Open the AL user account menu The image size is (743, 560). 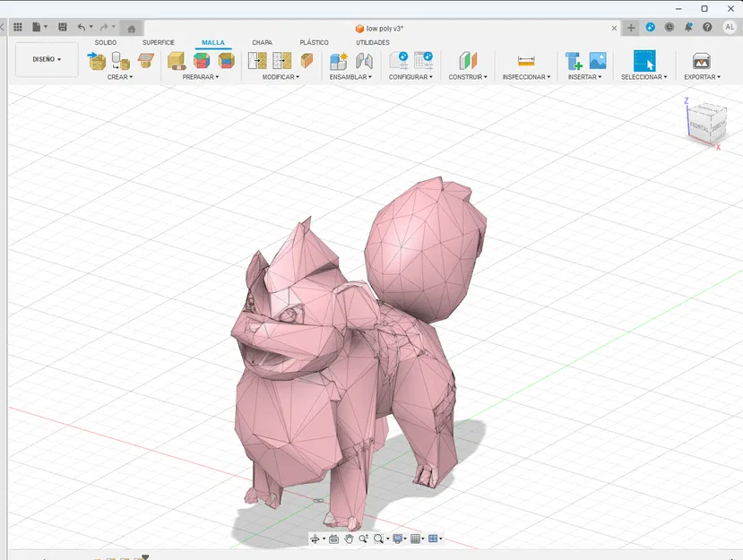tap(729, 28)
